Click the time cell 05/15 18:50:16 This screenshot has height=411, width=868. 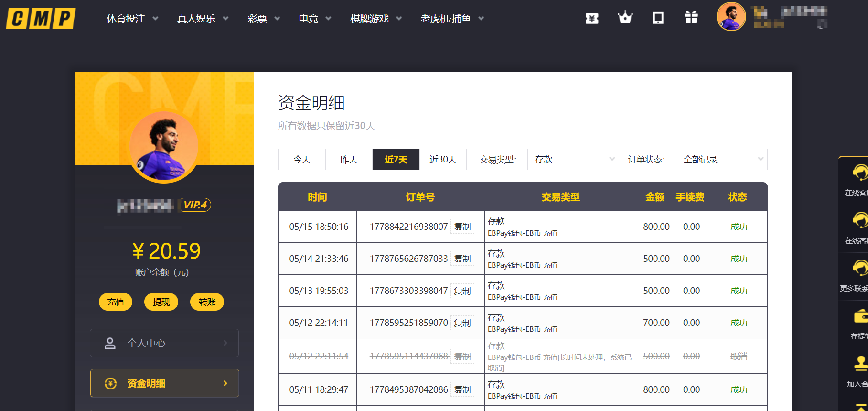[x=319, y=227]
